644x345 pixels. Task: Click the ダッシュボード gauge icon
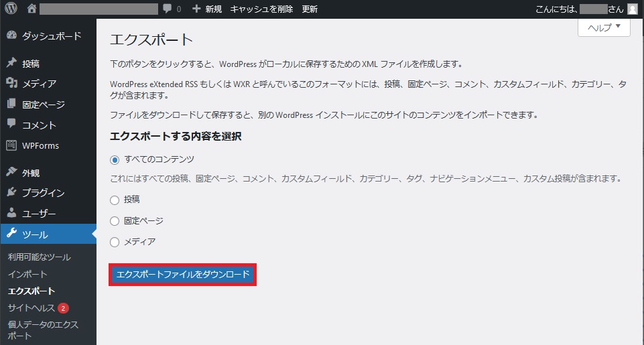click(x=11, y=36)
